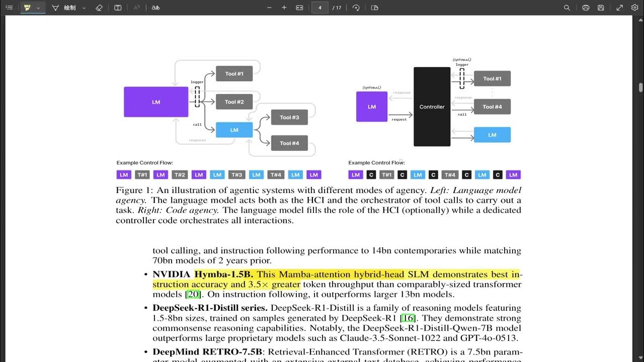Activate the add text box tool
The height and width of the screenshot is (362, 644).
click(118, 8)
